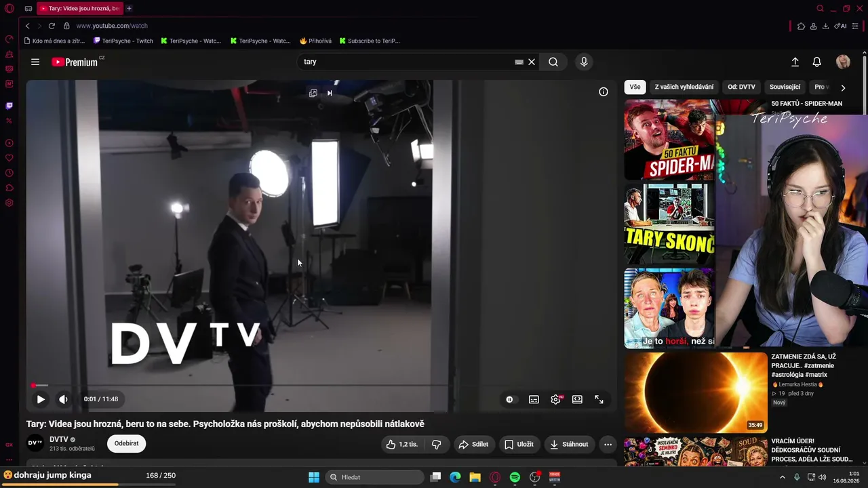Screen dimensions: 868x488
Task: Click the Sdílet share button
Action: point(473,445)
